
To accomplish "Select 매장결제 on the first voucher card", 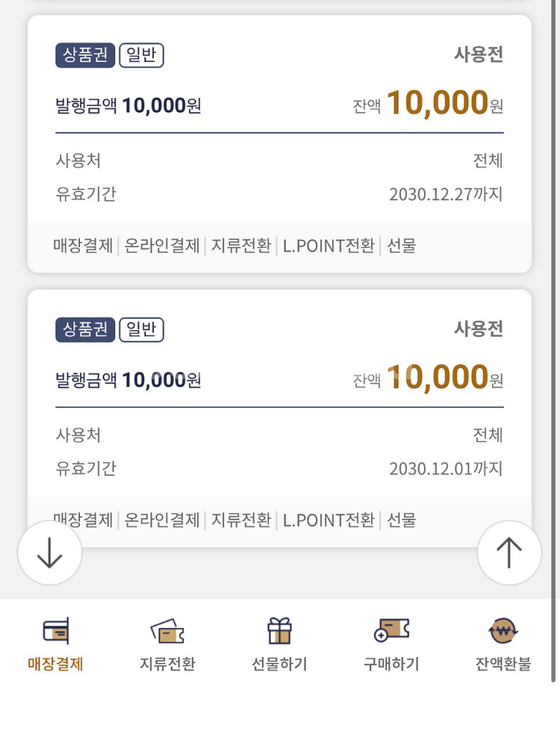I will pyautogui.click(x=83, y=246).
